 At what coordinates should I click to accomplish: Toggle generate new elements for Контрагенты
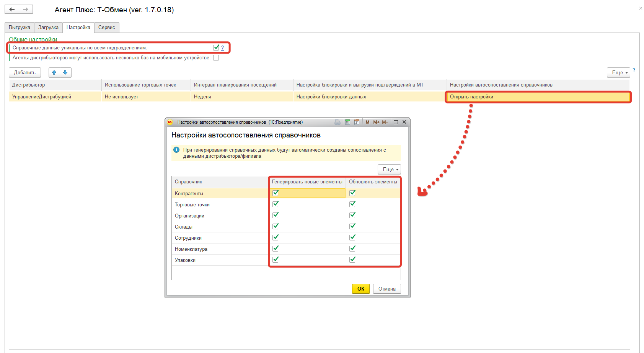pos(276,193)
